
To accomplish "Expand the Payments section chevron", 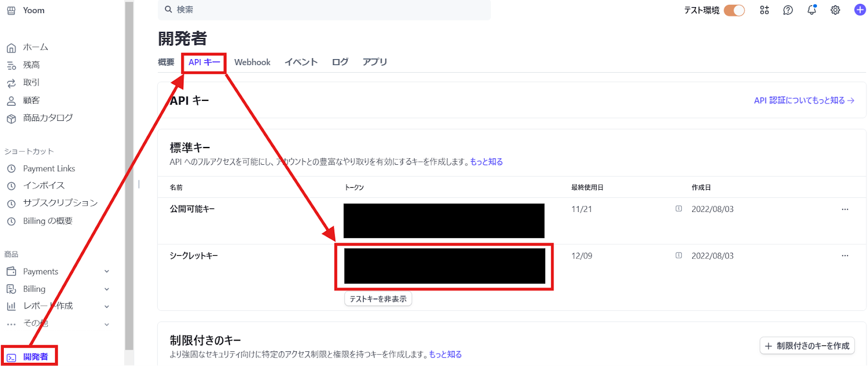I will tap(107, 272).
